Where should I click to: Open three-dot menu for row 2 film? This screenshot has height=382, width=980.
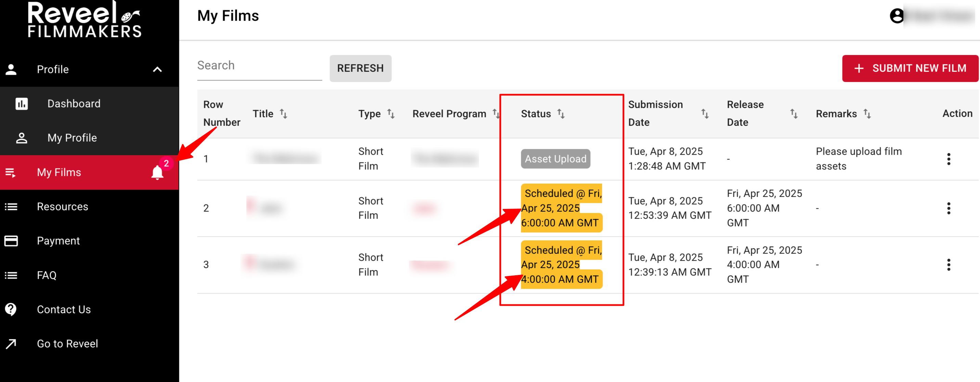point(949,208)
